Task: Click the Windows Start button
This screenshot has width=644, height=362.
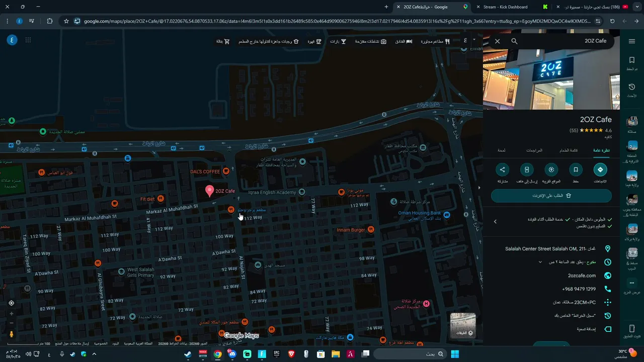Action: click(x=454, y=354)
